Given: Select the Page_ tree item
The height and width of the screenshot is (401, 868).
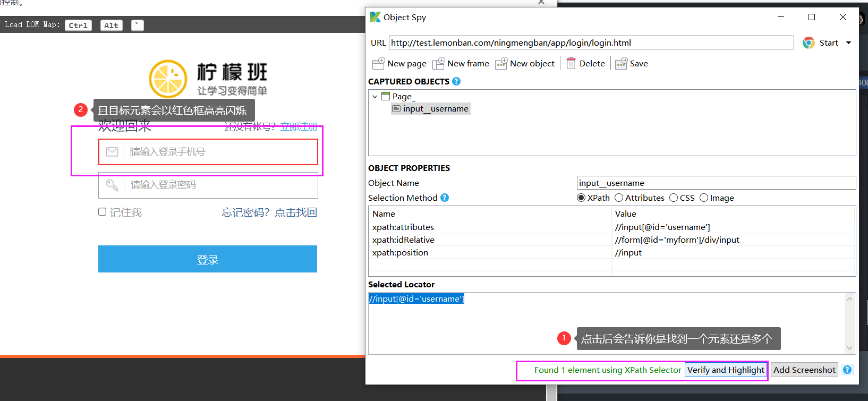Looking at the screenshot, I should (x=398, y=97).
